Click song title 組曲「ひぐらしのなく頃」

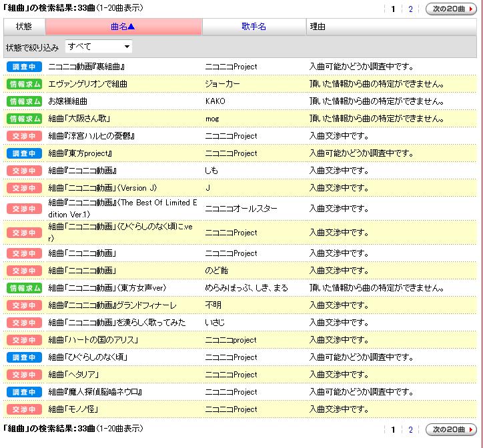[x=88, y=357]
